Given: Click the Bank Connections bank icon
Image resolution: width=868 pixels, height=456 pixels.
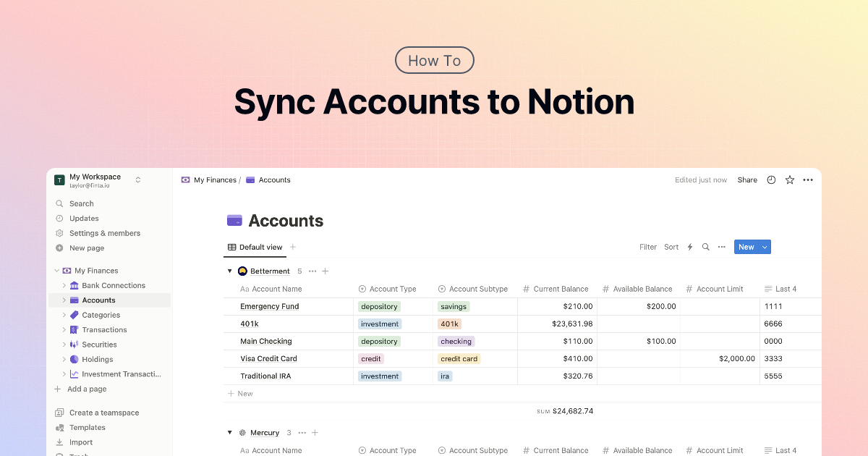Looking at the screenshot, I should (73, 285).
